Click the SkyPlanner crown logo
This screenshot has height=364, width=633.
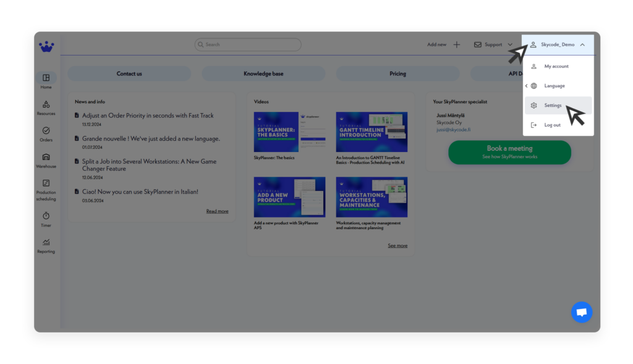point(46,46)
